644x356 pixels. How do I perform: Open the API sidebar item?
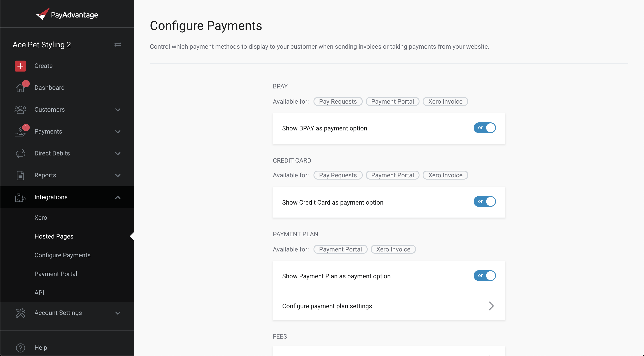(x=39, y=292)
